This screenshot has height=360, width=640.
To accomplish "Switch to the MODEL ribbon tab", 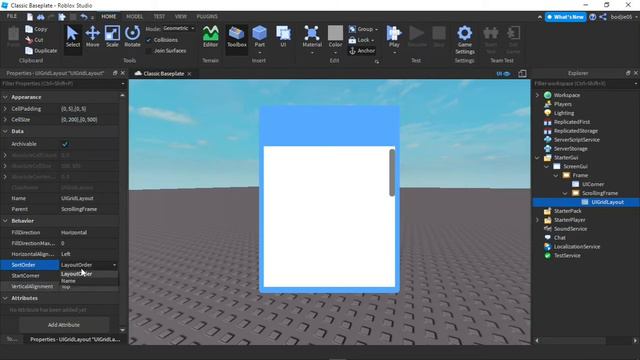I will coord(134,17).
